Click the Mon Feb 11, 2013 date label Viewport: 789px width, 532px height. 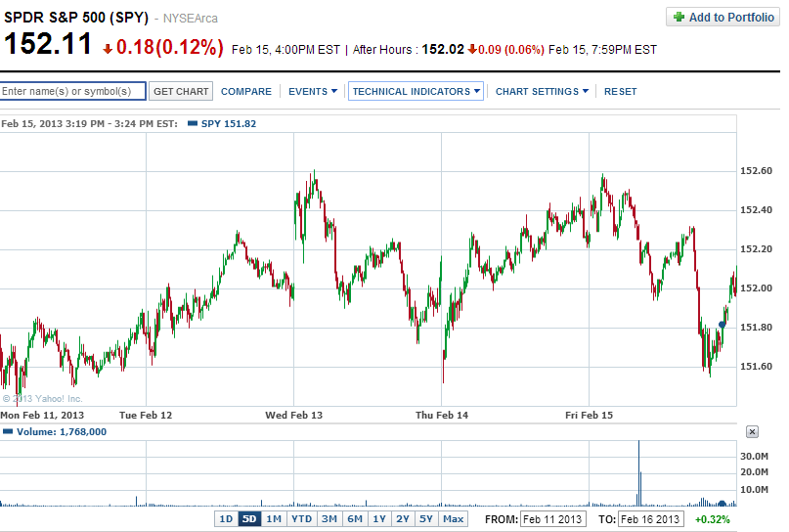[x=42, y=416]
